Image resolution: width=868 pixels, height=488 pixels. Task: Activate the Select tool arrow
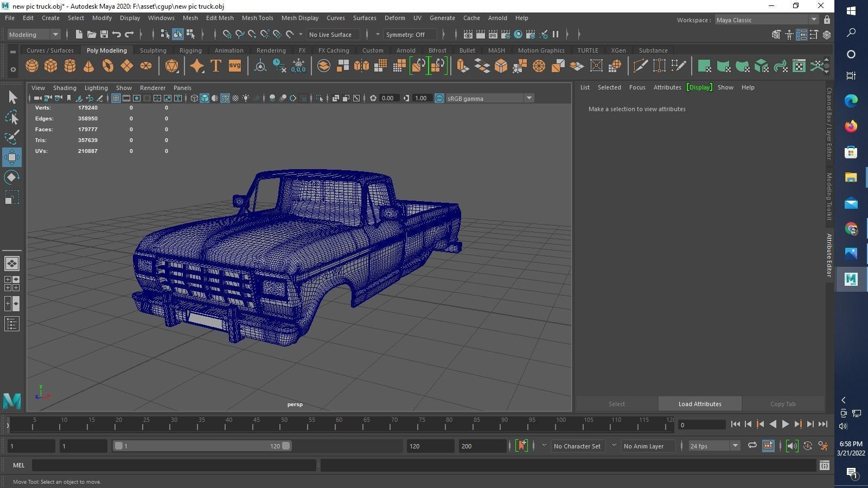tap(12, 98)
